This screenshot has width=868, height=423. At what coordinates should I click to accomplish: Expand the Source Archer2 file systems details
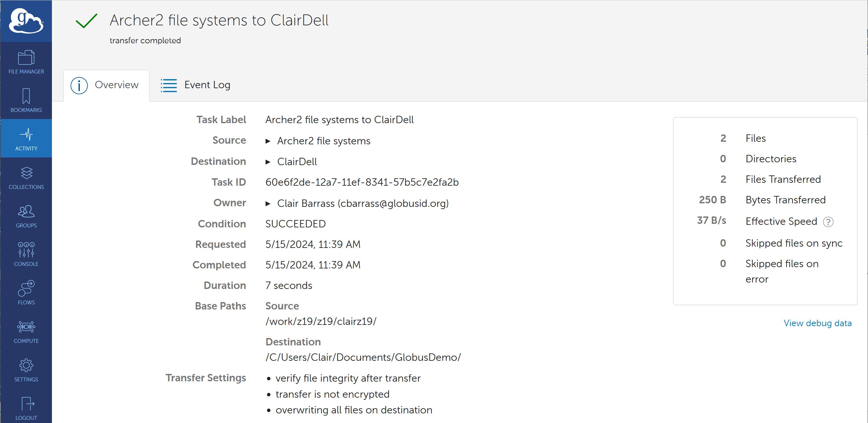coord(268,141)
